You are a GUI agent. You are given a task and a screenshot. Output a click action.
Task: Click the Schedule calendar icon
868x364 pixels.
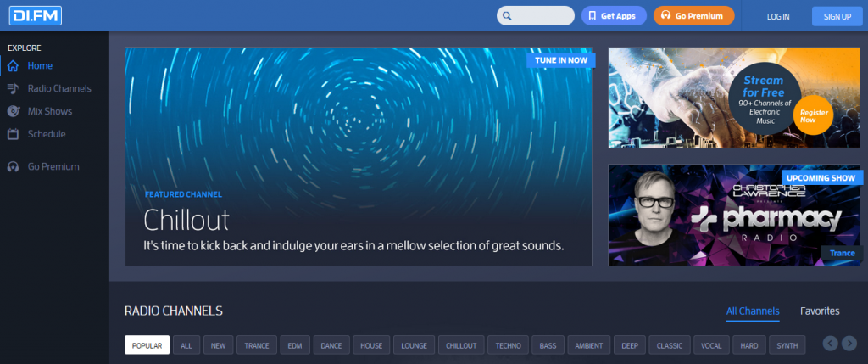tap(14, 134)
